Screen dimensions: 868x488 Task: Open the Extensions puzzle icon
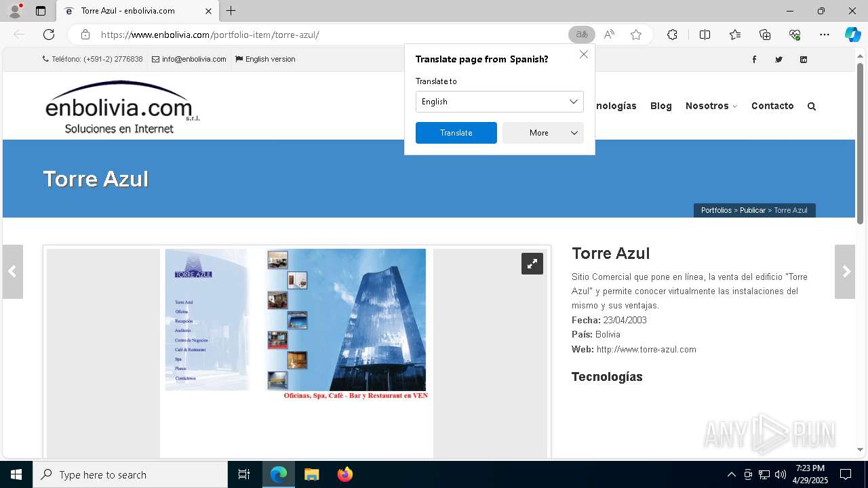[672, 35]
